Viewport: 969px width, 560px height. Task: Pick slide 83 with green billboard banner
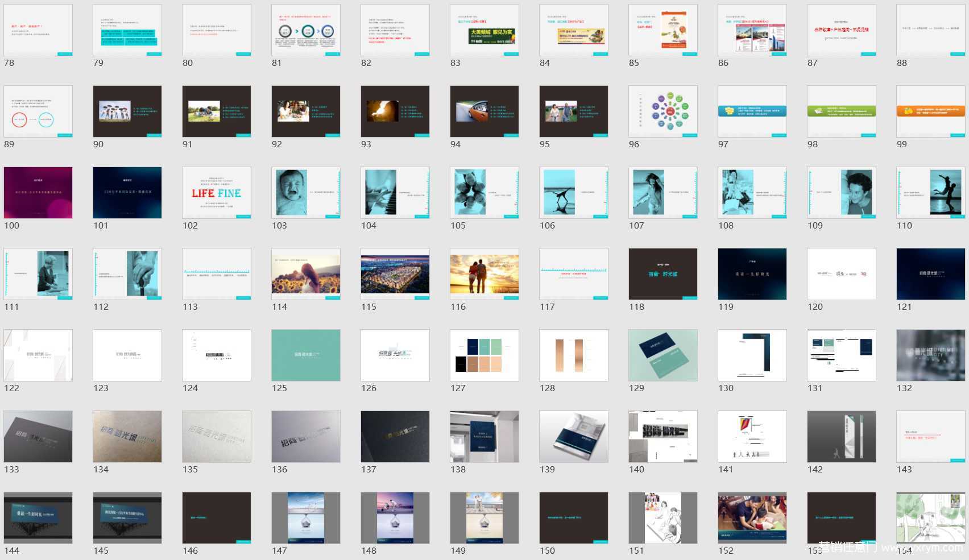[484, 30]
